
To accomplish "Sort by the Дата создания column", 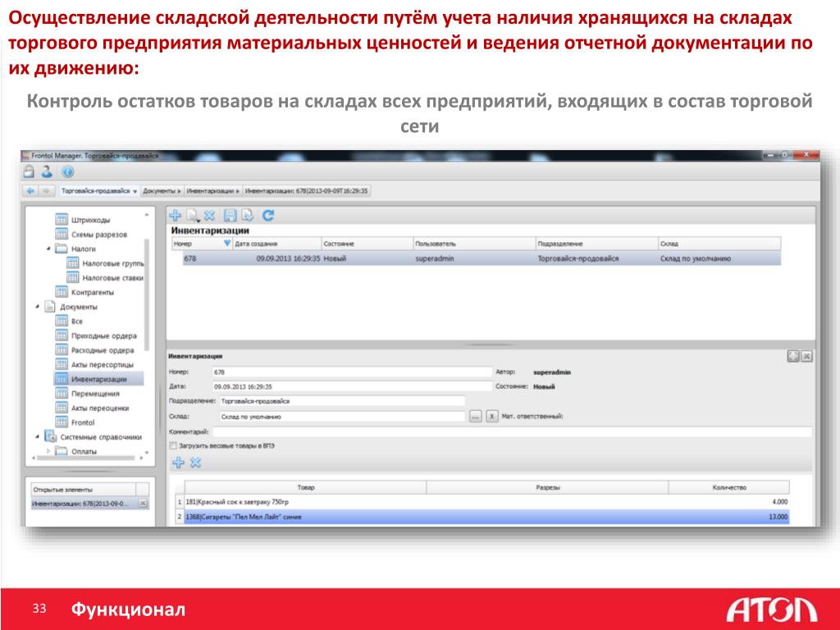I will [276, 244].
